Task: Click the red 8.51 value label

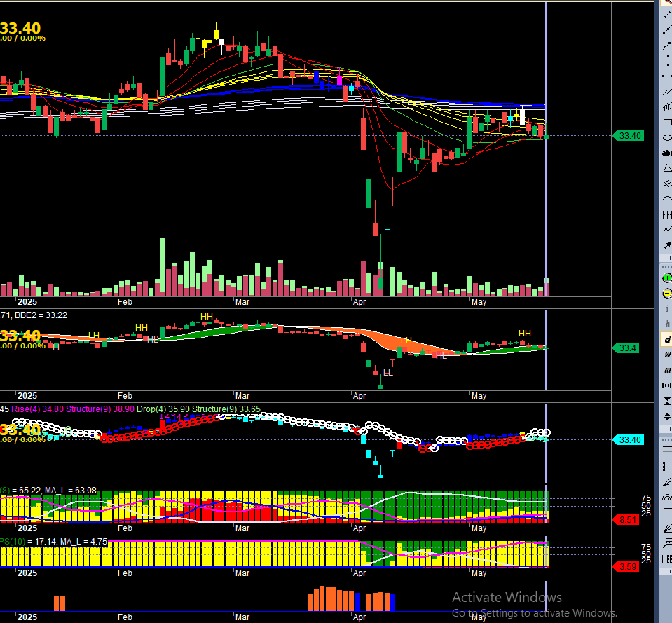Action: pos(627,520)
